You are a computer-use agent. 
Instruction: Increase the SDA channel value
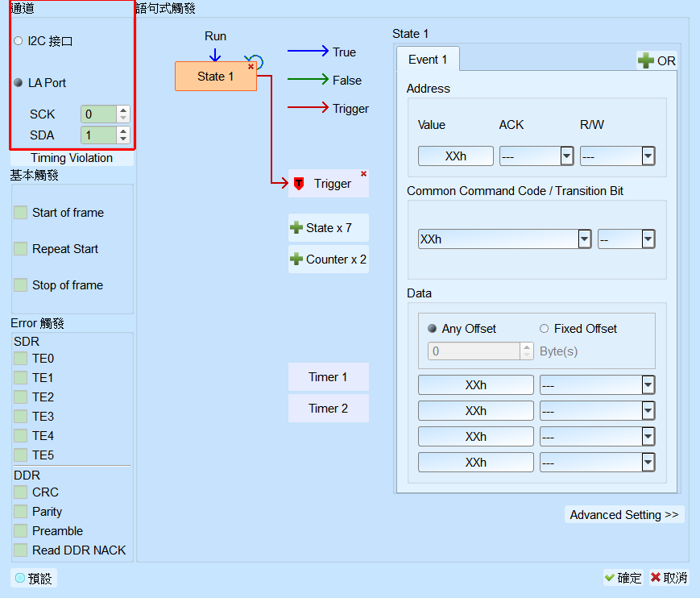point(123,131)
